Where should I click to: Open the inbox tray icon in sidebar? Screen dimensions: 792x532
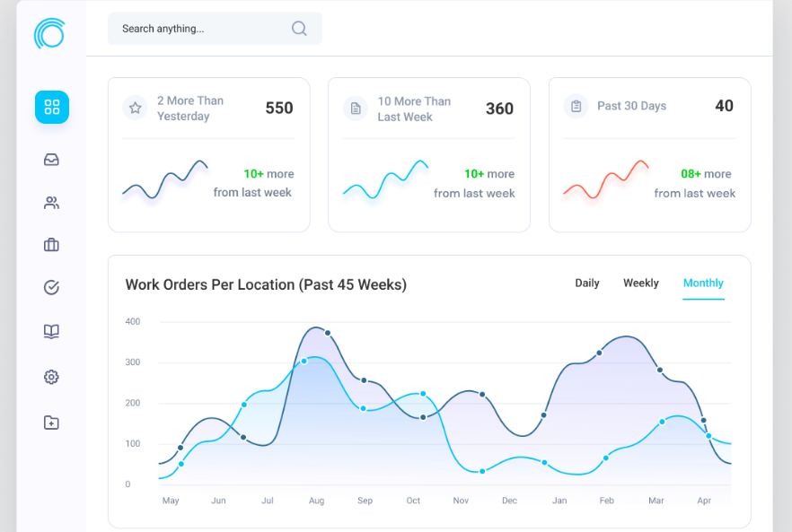pyautogui.click(x=51, y=160)
